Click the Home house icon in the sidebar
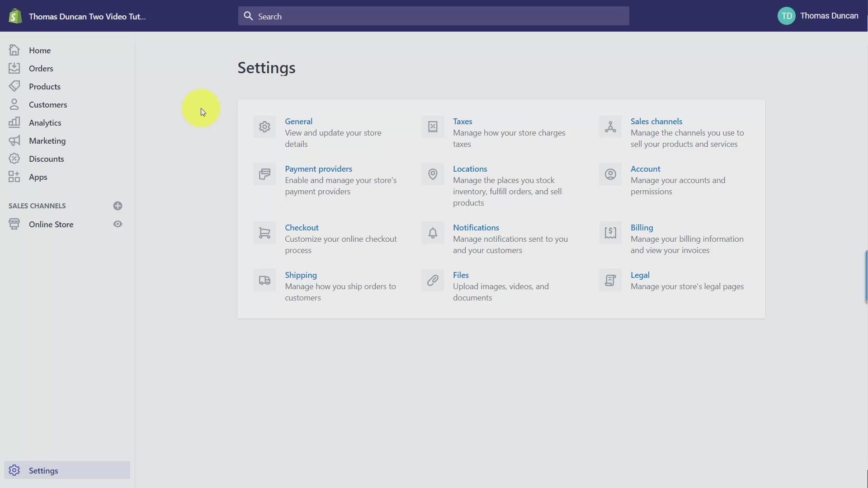This screenshot has height=488, width=868. pos(14,50)
